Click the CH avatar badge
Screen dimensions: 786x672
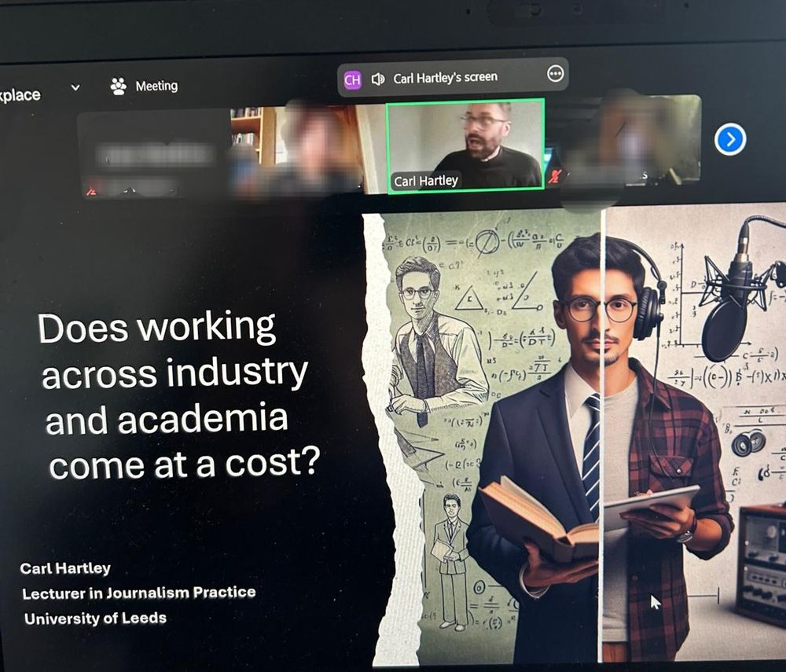coord(352,79)
